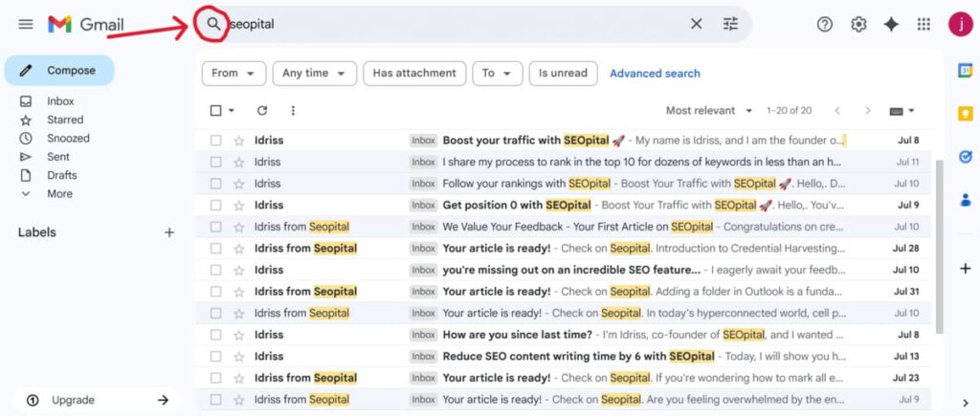This screenshot has height=416, width=980.
Task: Open the Jul 23 'Your article is ready!' email
Action: pos(563,378)
